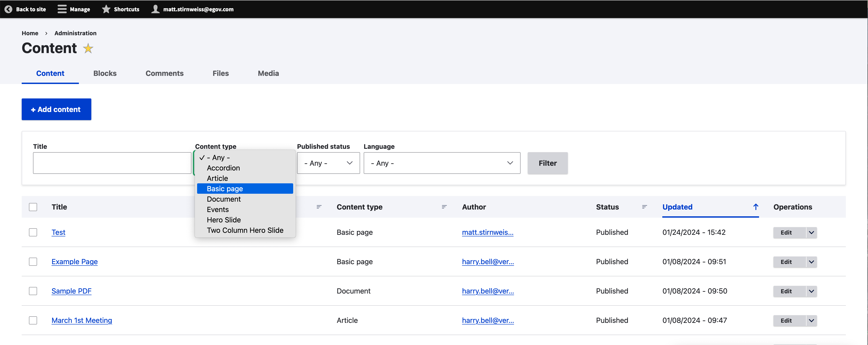
Task: Click Administration in the breadcrumb
Action: click(x=75, y=33)
